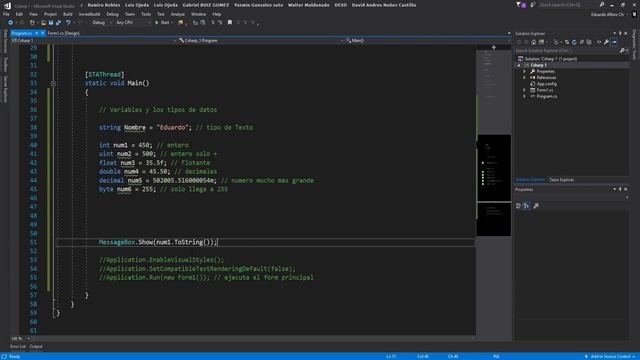Image resolution: width=640 pixels, height=360 pixels.
Task: Click the Categorized icon in Properties panel
Action: pos(518,206)
